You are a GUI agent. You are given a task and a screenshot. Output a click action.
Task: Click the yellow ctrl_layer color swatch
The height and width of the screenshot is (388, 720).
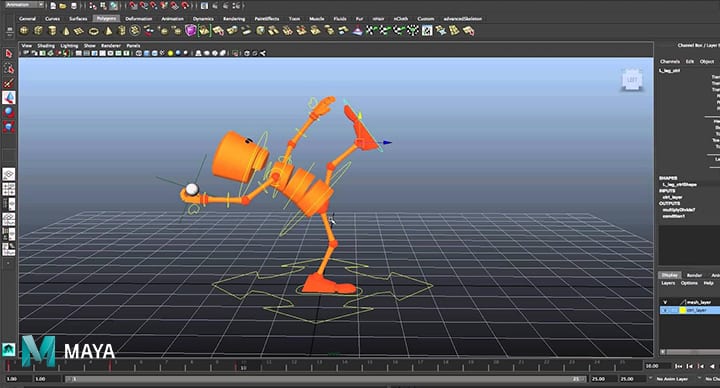pyautogui.click(x=683, y=310)
